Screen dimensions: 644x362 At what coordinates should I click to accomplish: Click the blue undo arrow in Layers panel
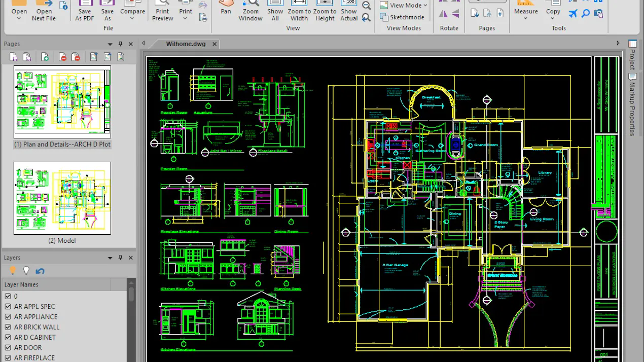pos(40,271)
